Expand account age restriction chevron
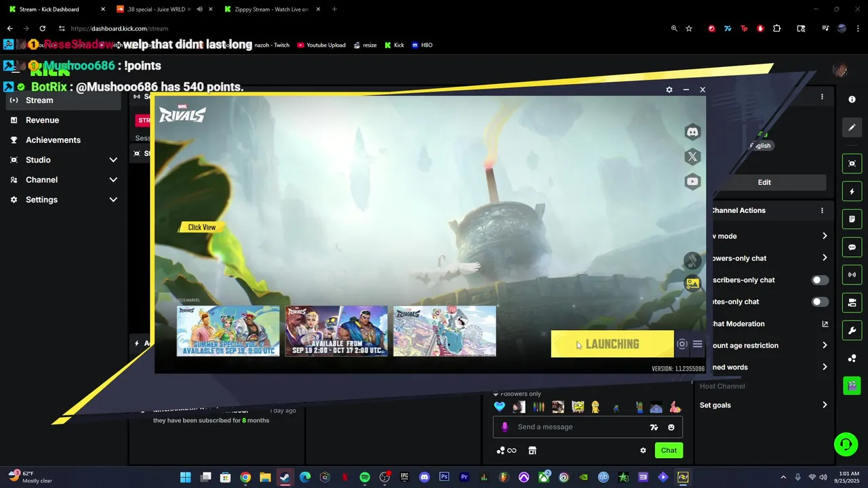Viewport: 868px width, 488px height. (x=825, y=345)
